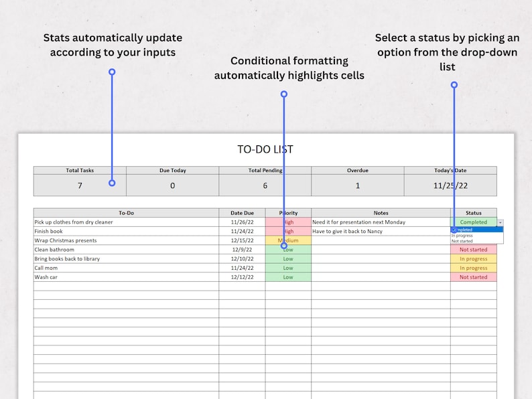This screenshot has width=532, height=399.
Task: Click the Due Today value 0
Action: coord(173,185)
